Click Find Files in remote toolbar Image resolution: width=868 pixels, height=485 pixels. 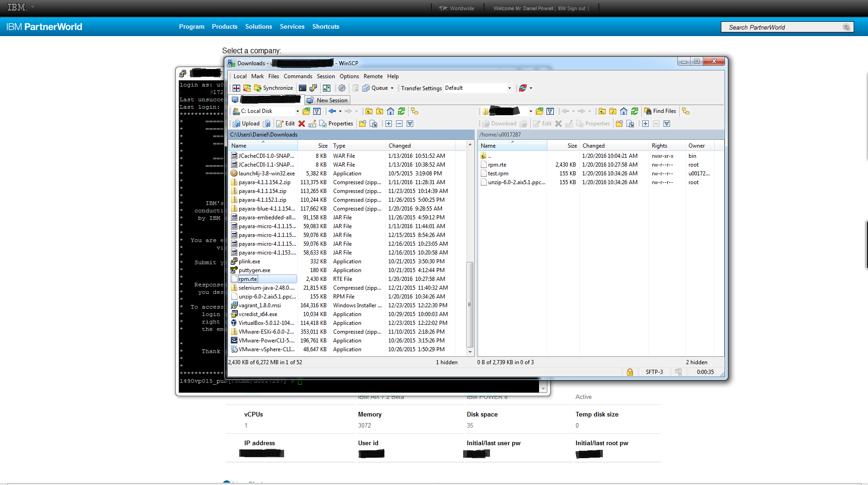660,111
